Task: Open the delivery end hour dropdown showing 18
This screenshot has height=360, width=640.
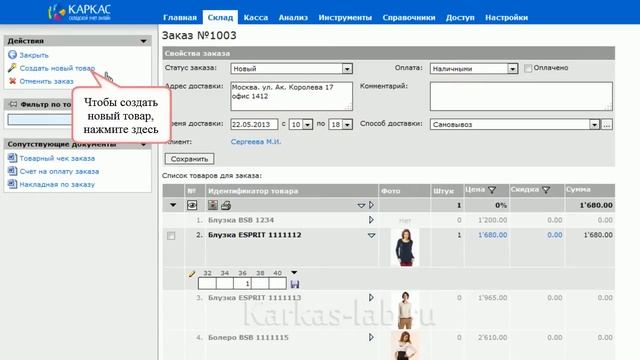Action: point(347,124)
